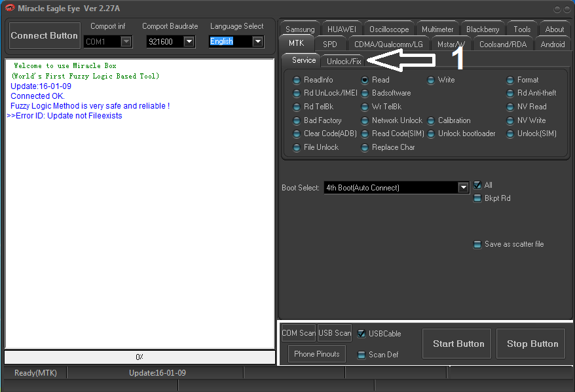Image resolution: width=575 pixels, height=392 pixels.
Task: Select the File Unlock option
Action: (316, 147)
